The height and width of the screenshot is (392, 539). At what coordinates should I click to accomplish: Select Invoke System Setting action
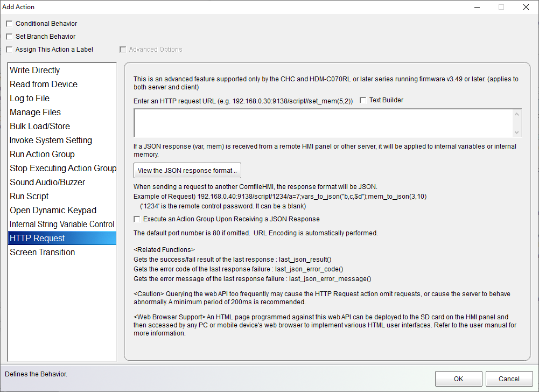coord(51,141)
